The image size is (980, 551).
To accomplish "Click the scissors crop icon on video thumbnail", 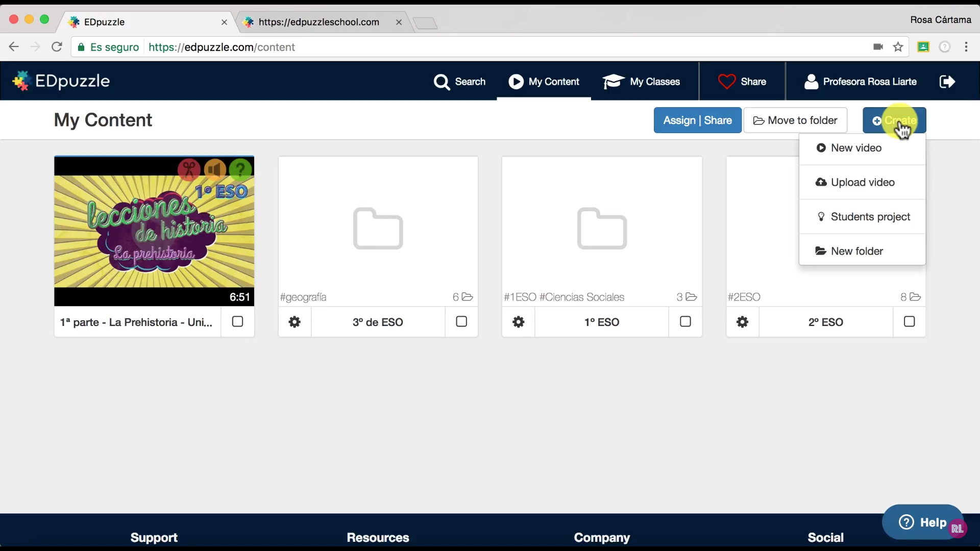I will (x=189, y=169).
